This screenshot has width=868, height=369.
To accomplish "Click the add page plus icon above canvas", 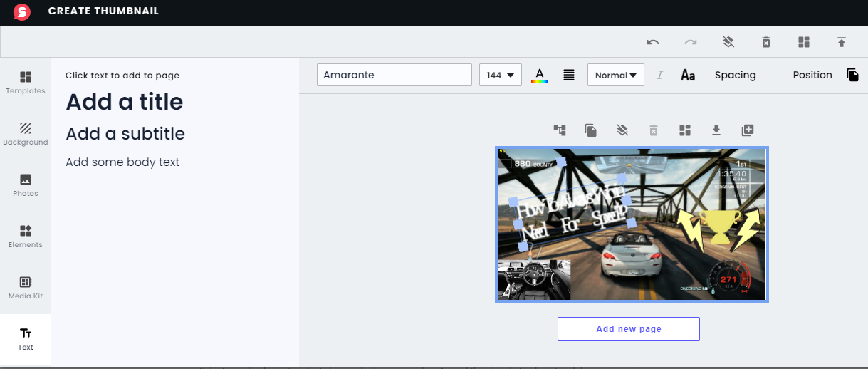I will tap(748, 130).
